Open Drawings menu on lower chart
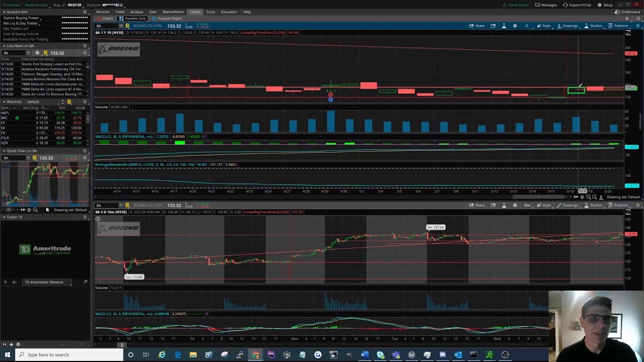644x362 pixels. [567, 205]
